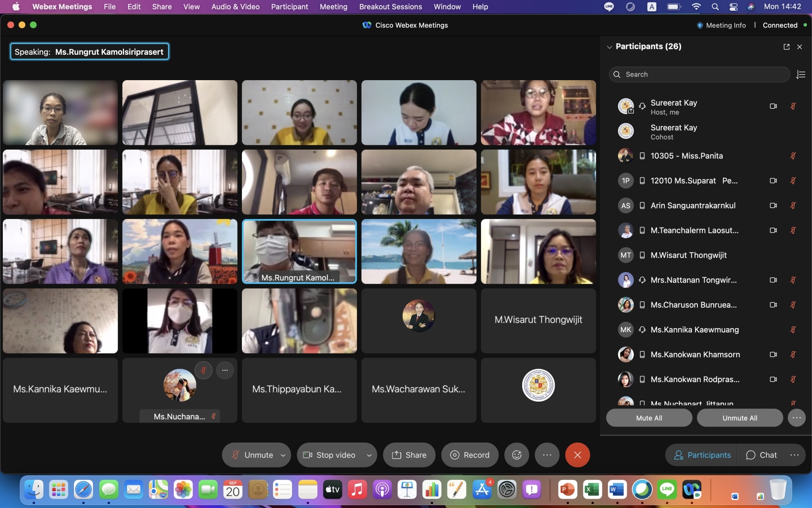This screenshot has height=508, width=812.
Task: Open Spotlight search in menu bar
Action: coord(715,7)
